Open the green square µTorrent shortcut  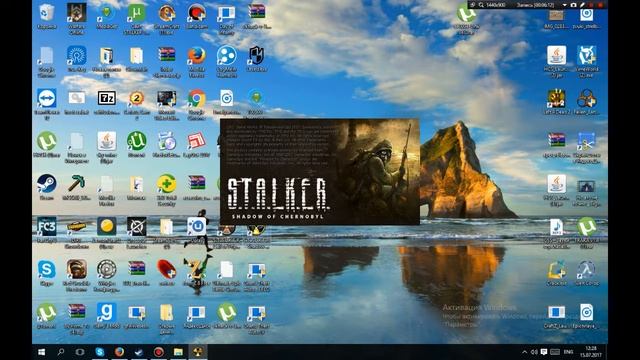tap(136, 13)
